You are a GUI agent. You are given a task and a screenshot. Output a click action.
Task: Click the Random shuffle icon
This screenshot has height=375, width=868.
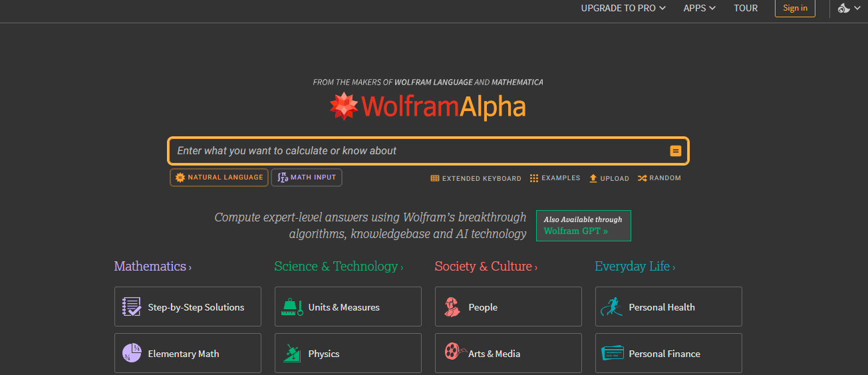click(x=642, y=178)
